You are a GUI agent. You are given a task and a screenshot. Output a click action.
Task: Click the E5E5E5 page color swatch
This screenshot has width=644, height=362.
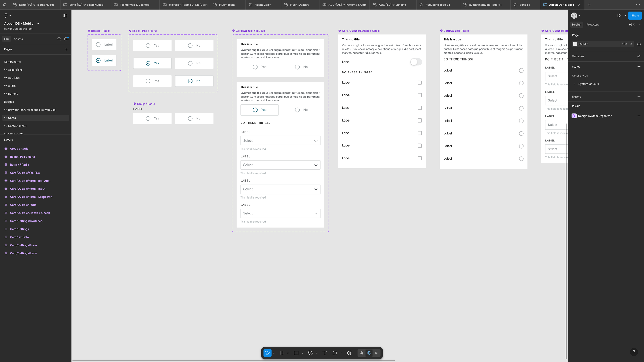point(575,44)
